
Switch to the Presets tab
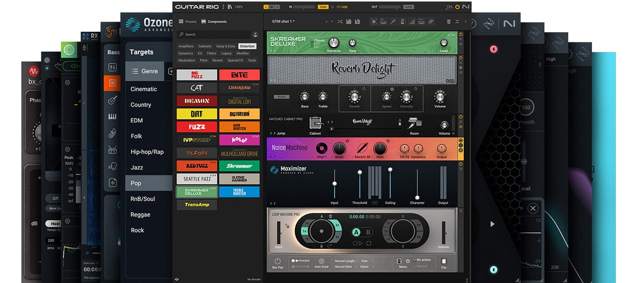(x=187, y=21)
